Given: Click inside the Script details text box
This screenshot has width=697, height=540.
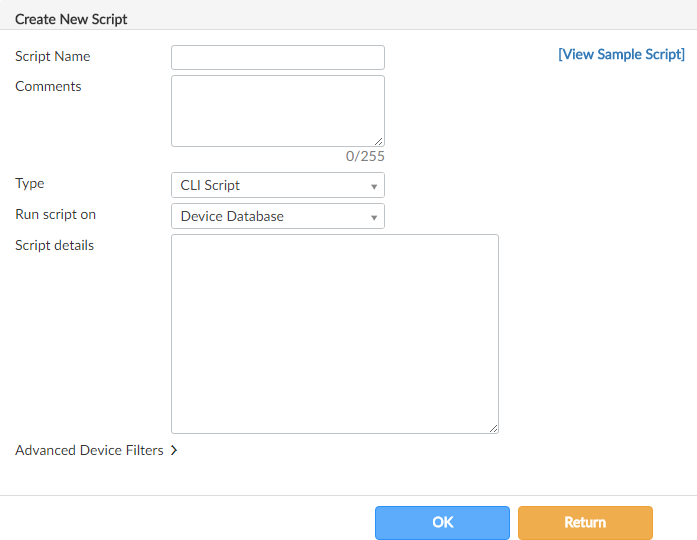Looking at the screenshot, I should [334, 333].
